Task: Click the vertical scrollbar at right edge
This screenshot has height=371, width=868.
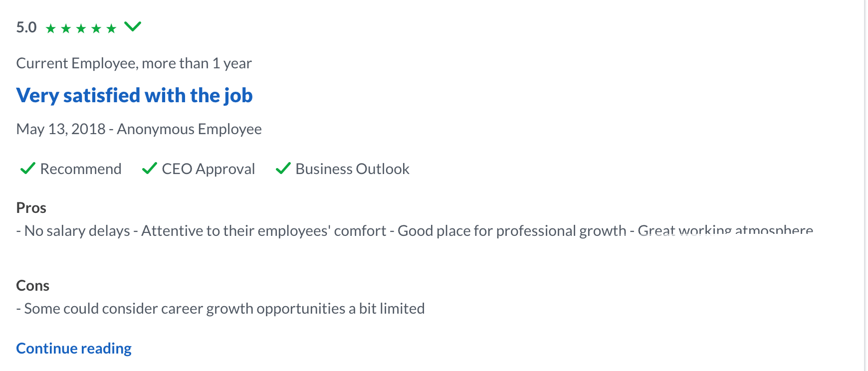Action: [865, 185]
